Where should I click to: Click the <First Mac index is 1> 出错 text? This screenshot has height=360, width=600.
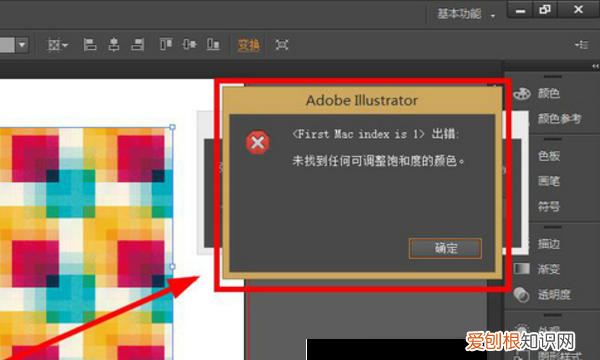coord(374,134)
